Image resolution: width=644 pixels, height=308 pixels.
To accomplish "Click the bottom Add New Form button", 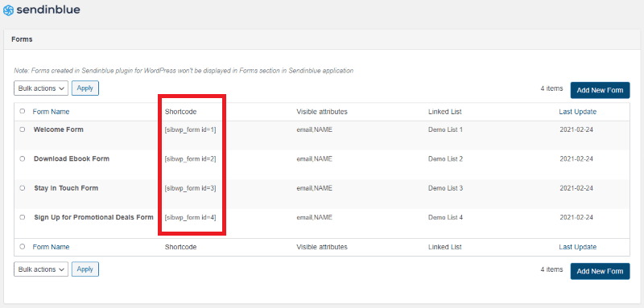I will coord(600,271).
